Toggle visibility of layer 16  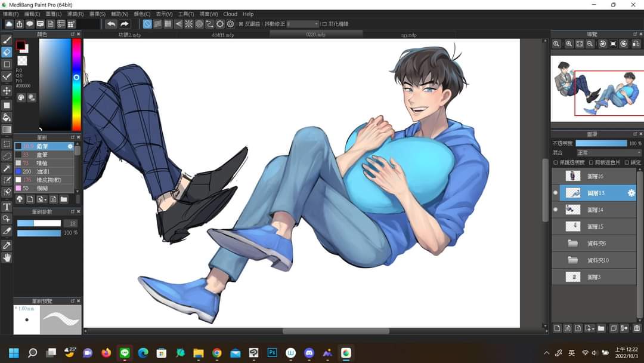pyautogui.click(x=556, y=176)
